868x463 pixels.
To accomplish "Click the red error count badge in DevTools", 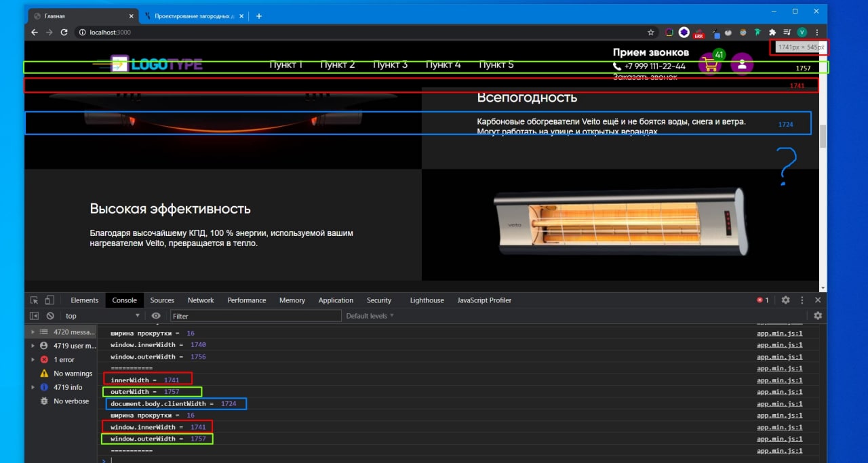I will coord(763,300).
